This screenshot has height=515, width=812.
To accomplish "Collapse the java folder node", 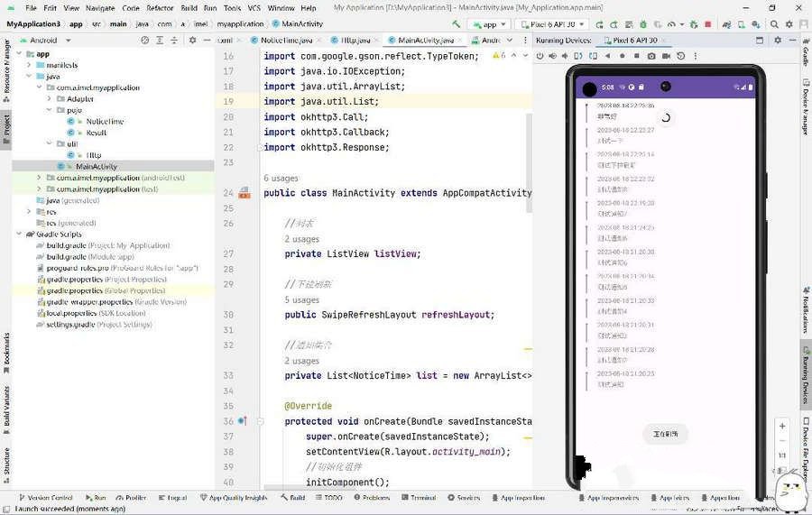I will [30, 77].
